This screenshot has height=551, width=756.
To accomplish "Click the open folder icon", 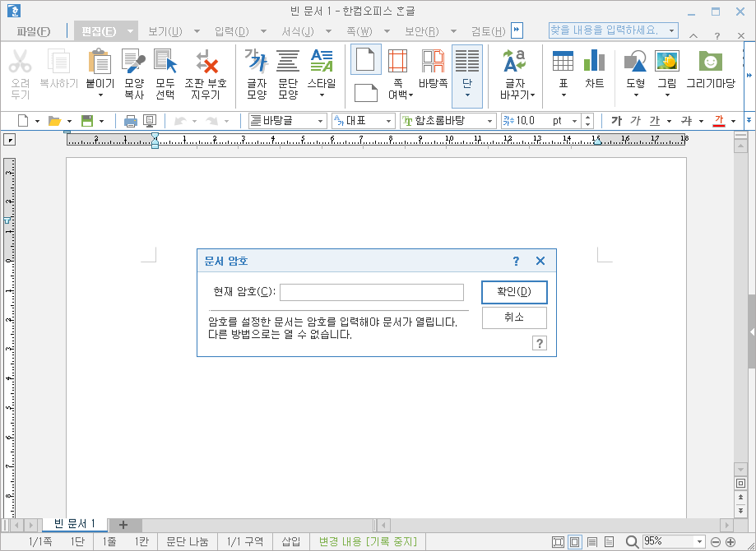I will point(54,121).
